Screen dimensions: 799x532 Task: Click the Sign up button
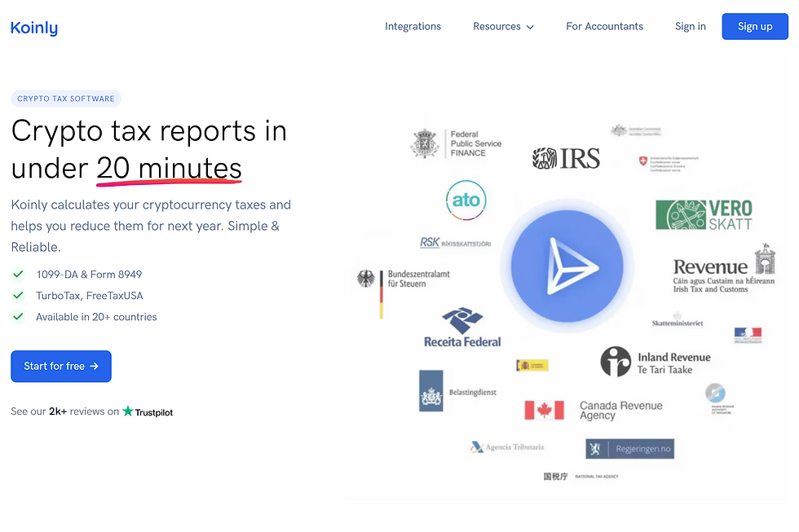pos(755,26)
